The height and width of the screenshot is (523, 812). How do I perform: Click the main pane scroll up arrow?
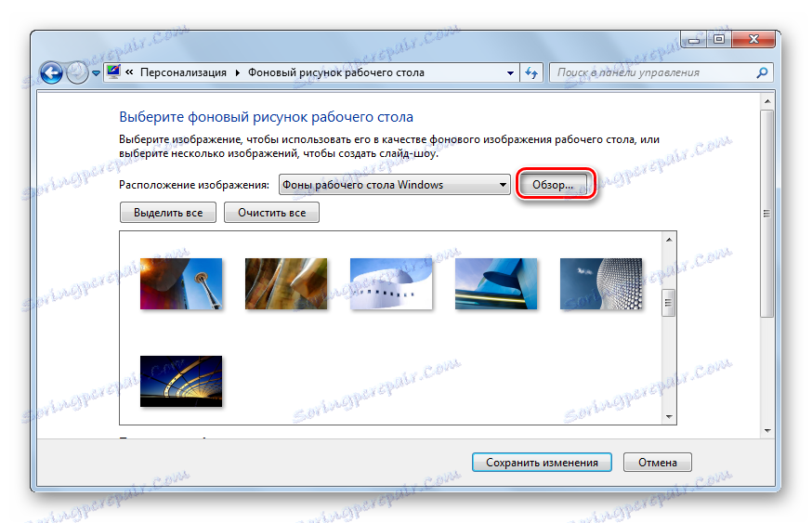[x=767, y=101]
